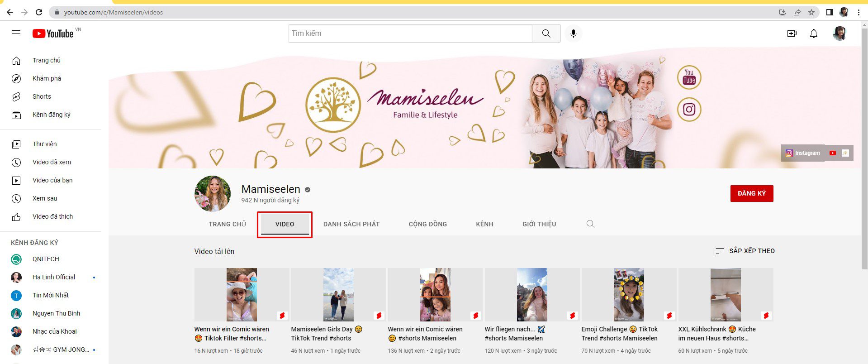The image size is (868, 364).
Task: Click the ĐĂNG KÝ subscribe button
Action: (751, 193)
